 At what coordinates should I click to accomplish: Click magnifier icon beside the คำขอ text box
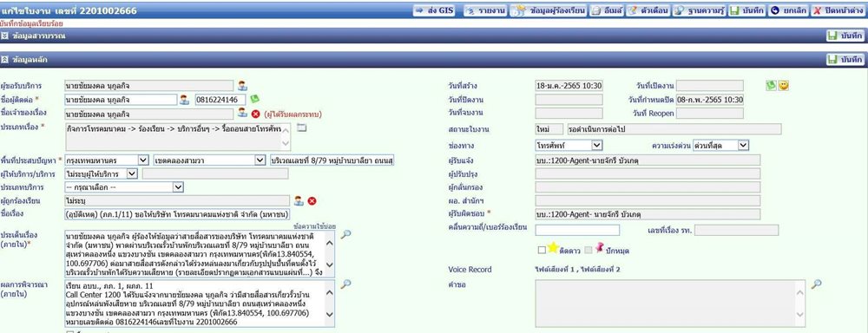[x=817, y=284]
